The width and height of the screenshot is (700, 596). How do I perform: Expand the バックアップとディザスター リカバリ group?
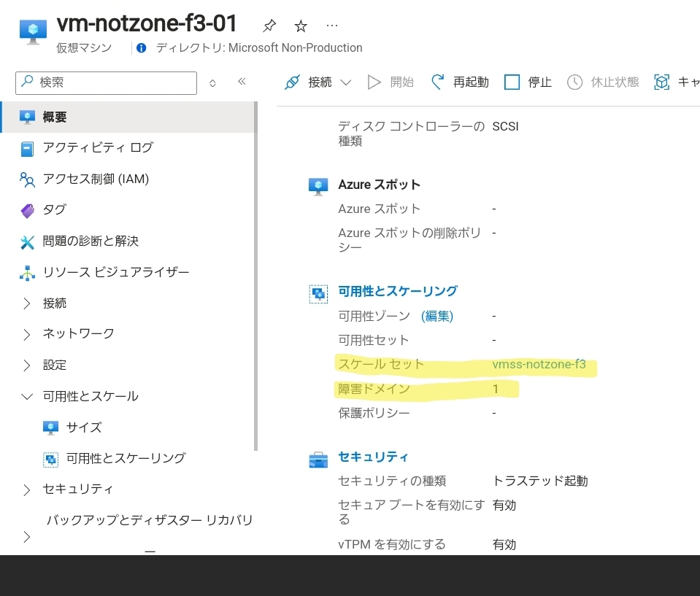pos(27,537)
